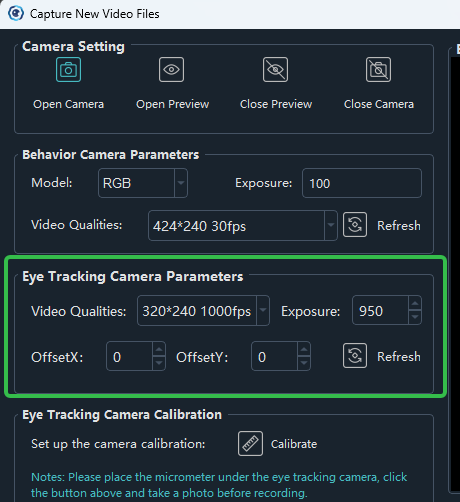This screenshot has width=460, height=502.
Task: Click the Open Preview text label
Action: (x=172, y=104)
